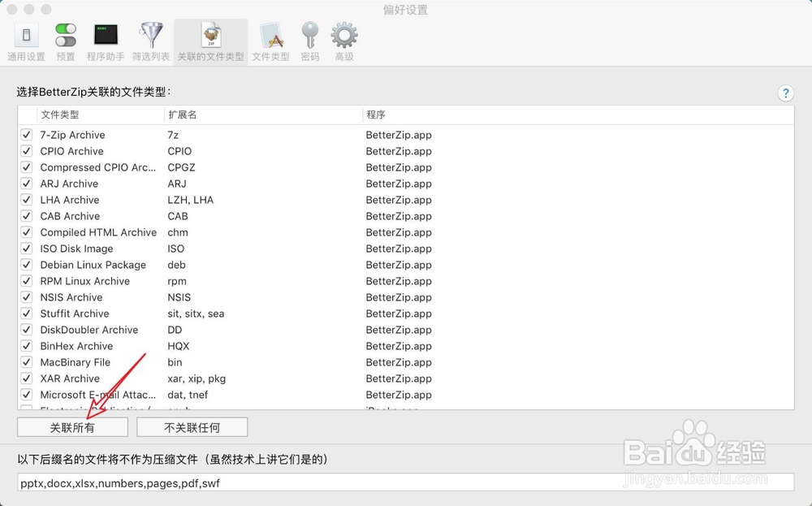Uncheck the ISO Disk Image checkbox
Image resolution: width=812 pixels, height=506 pixels.
coord(27,248)
